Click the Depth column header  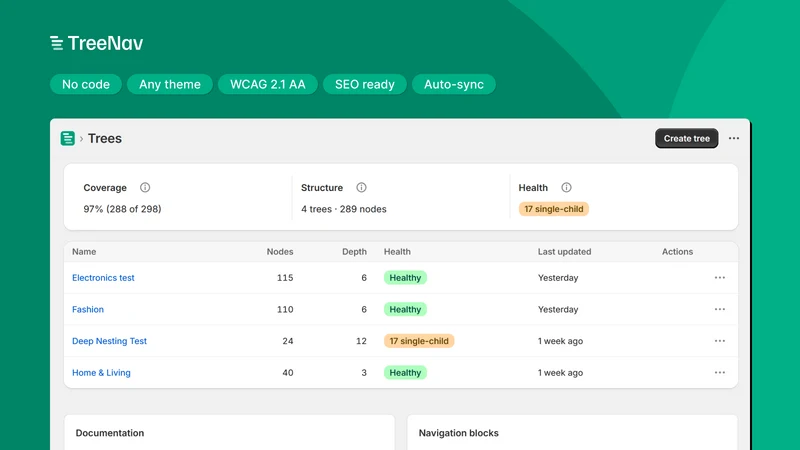(354, 252)
